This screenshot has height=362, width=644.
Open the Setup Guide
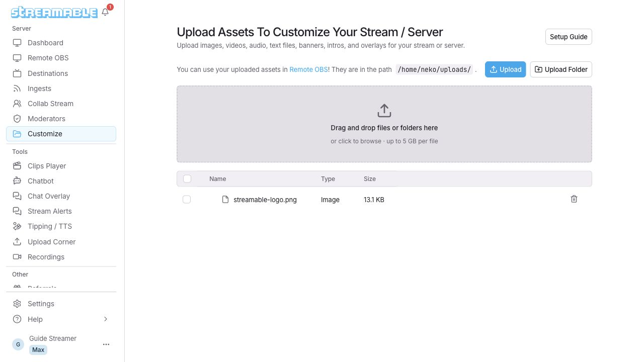[x=569, y=37]
